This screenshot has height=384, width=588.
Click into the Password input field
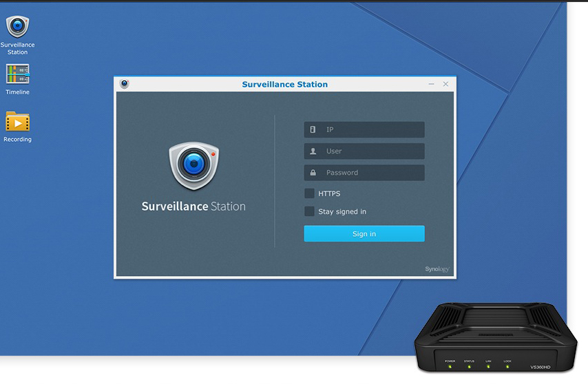[372, 173]
